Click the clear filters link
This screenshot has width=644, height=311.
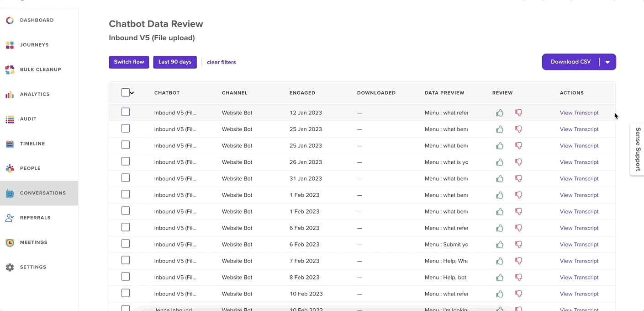222,62
